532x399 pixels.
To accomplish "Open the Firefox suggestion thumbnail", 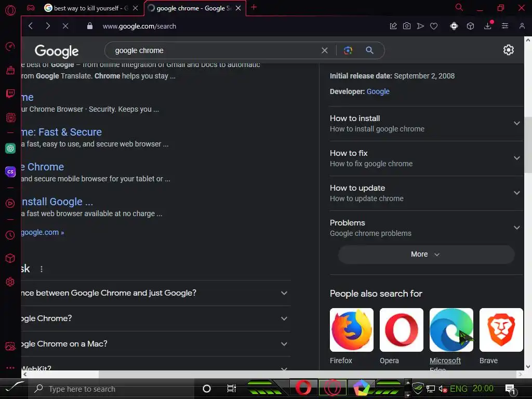I will pos(352,330).
